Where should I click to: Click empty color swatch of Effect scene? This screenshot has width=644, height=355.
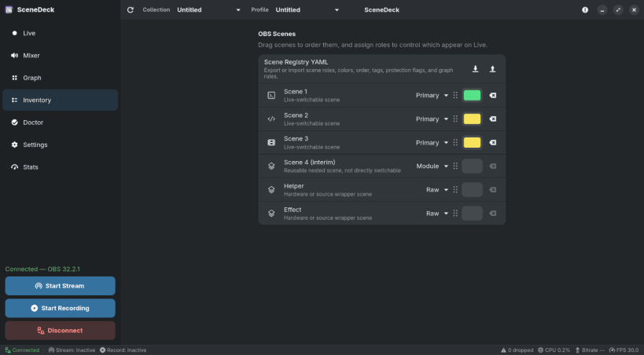[x=472, y=214]
